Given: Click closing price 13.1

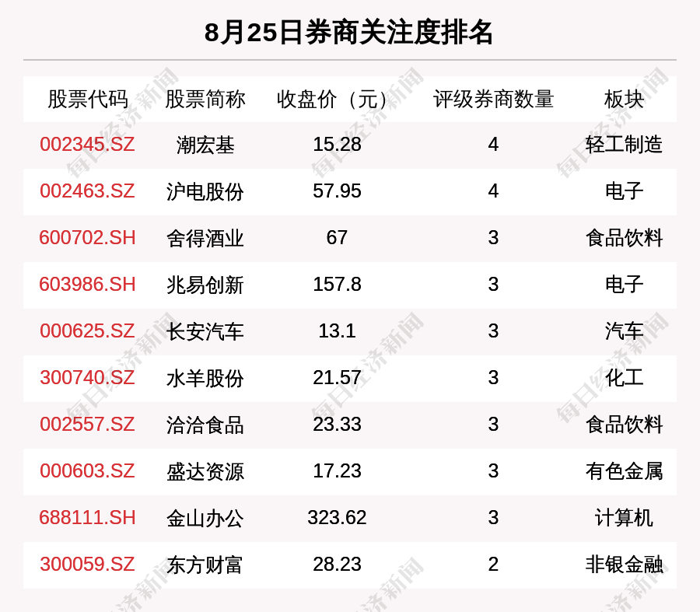Looking at the screenshot, I should click(x=337, y=330).
